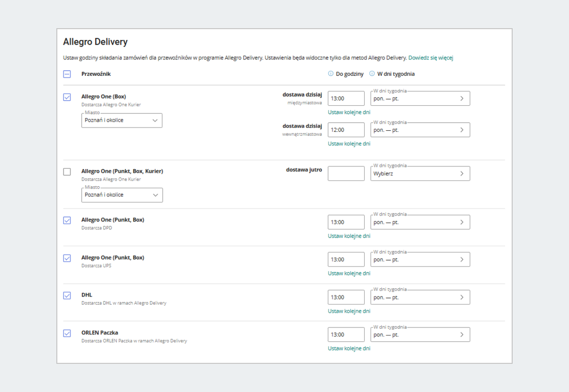
Task: Click Ustaw kolejne dni under międzymiastowa delivery
Action: (x=349, y=112)
